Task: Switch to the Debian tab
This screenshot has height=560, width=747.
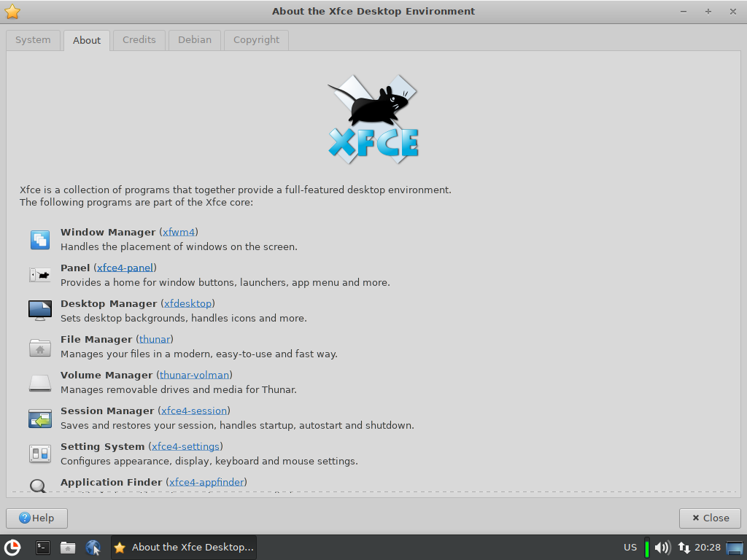Action: pyautogui.click(x=195, y=40)
